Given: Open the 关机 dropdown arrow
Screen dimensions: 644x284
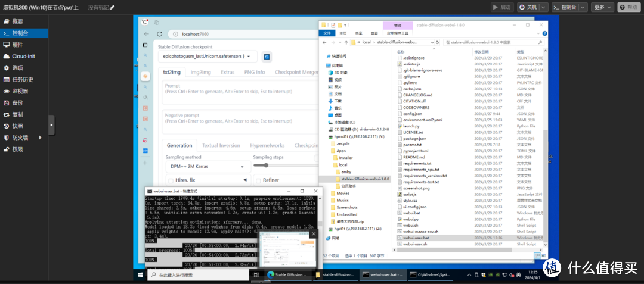Looking at the screenshot, I should click(544, 7).
